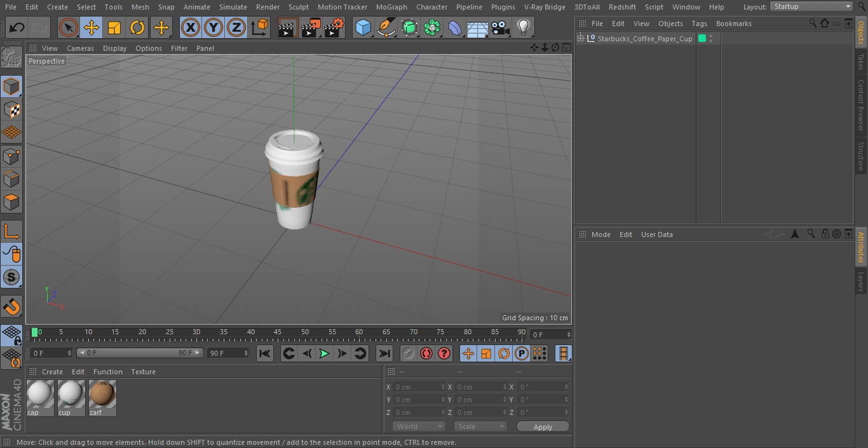
Task: Toggle Enable Snap magnet icon
Action: click(11, 307)
